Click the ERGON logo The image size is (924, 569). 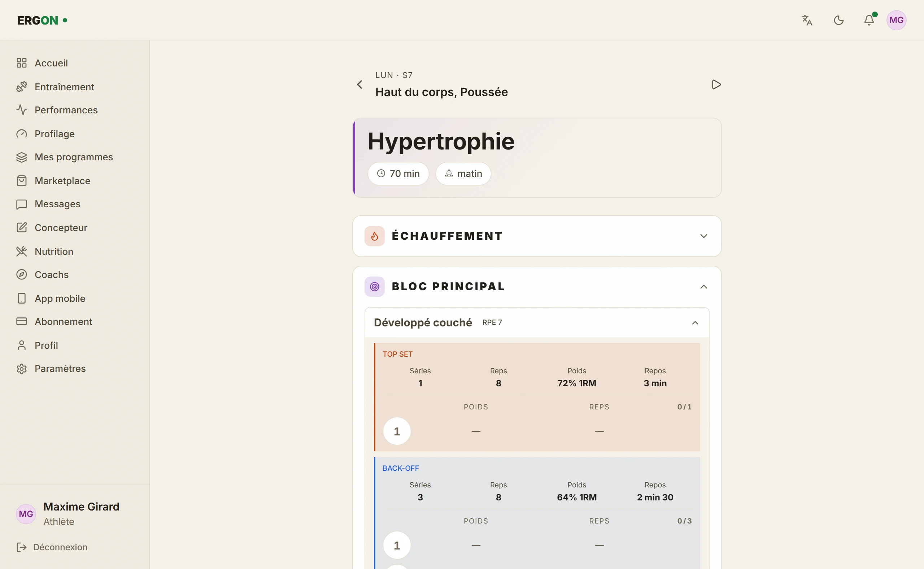coord(42,20)
